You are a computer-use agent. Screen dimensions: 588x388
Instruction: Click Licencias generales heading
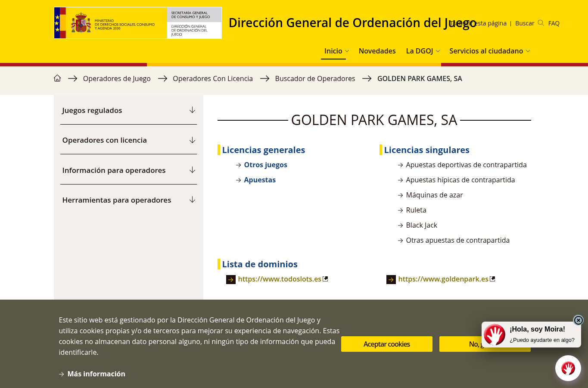point(264,150)
